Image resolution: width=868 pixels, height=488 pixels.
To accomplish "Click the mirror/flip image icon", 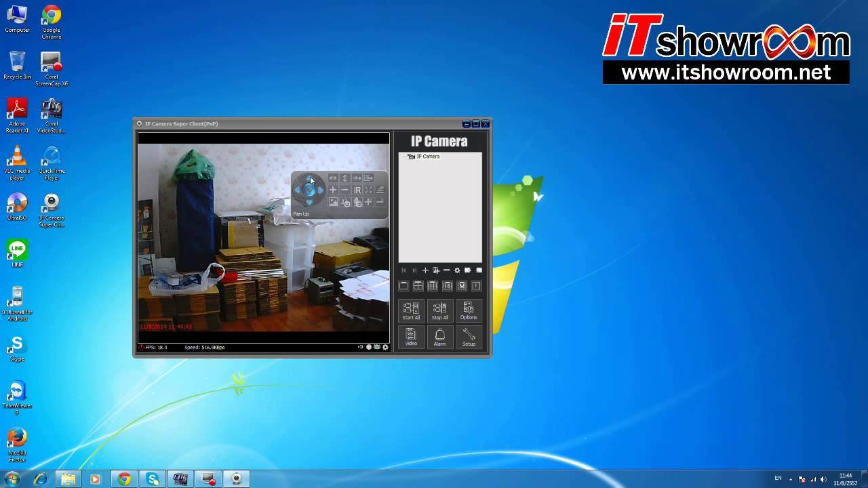I will pyautogui.click(x=368, y=190).
